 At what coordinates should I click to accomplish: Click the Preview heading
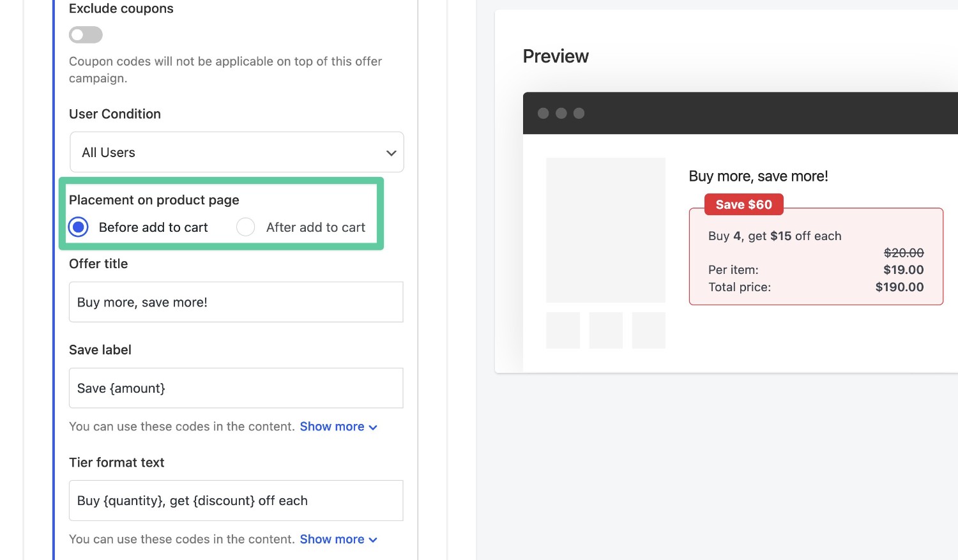tap(556, 56)
